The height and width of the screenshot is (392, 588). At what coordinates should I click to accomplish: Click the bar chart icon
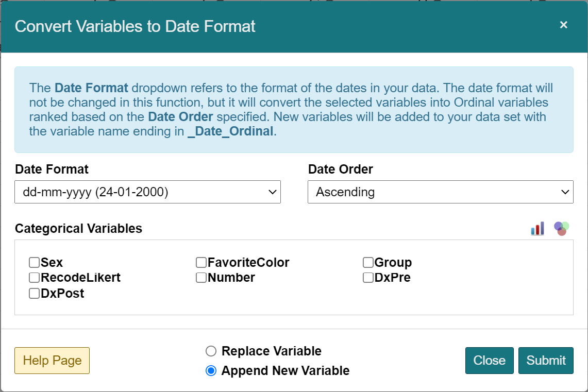pos(537,229)
